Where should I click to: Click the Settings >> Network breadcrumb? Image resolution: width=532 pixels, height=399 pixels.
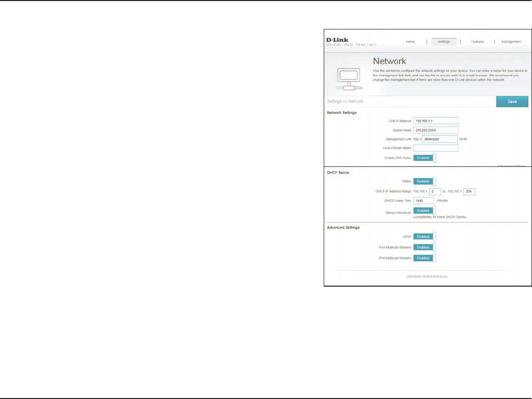tap(345, 102)
